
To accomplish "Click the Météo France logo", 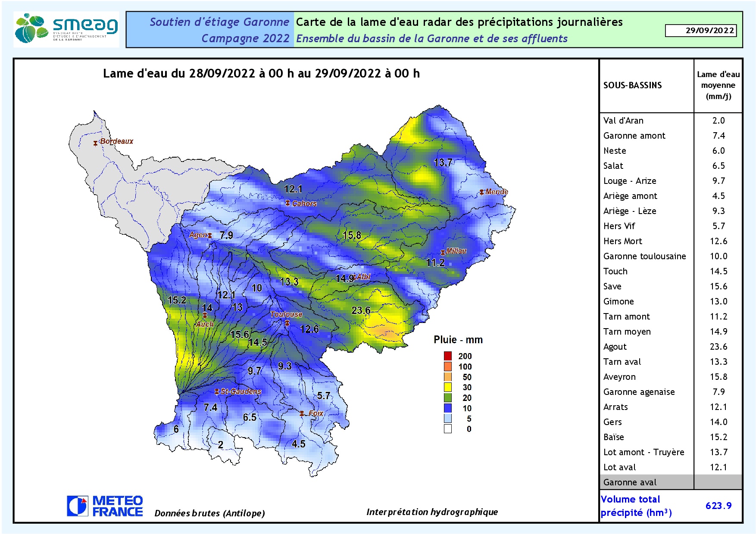I will coord(105,506).
